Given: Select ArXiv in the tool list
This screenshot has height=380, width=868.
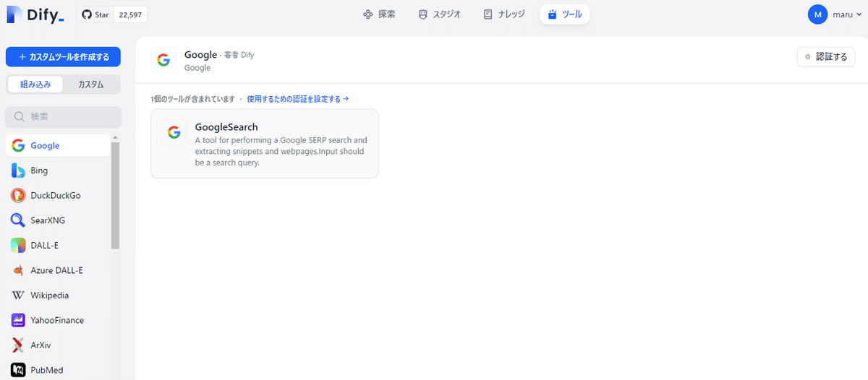Looking at the screenshot, I should 58,345.
